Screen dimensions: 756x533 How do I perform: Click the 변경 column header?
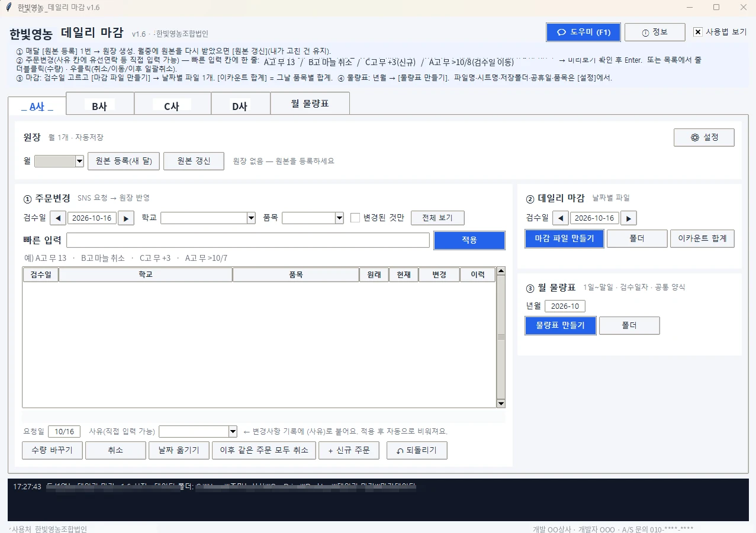(439, 274)
